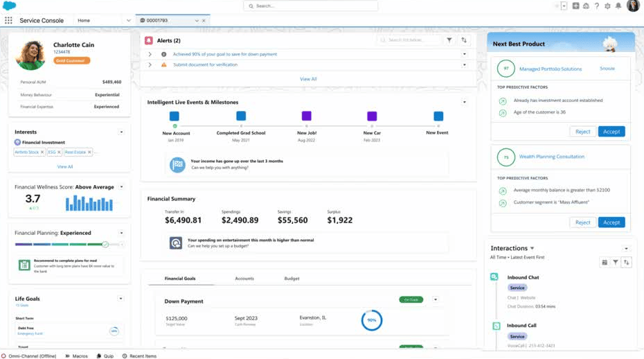Screen dimensions: 644x359
Task: Open the App Launcher grid icon
Action: click(8, 21)
